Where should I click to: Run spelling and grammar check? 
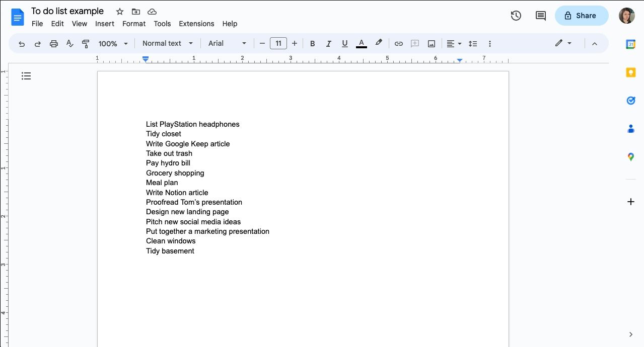69,44
